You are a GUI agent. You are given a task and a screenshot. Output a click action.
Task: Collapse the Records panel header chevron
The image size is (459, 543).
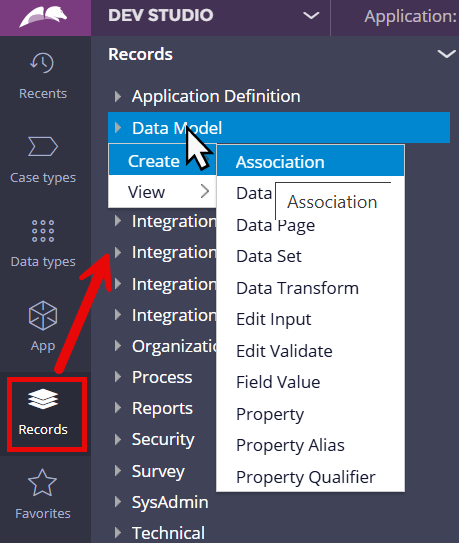click(446, 54)
